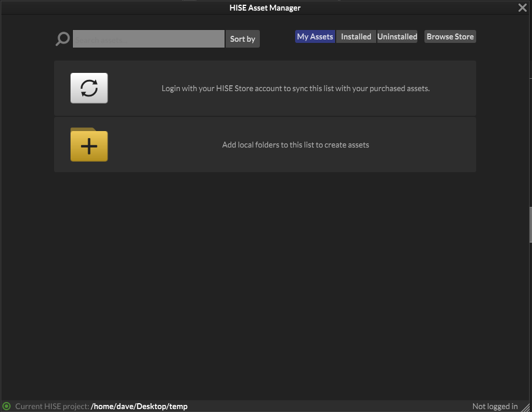This screenshot has width=532, height=412.
Task: Click the HISE Store login message row
Action: (x=296, y=89)
